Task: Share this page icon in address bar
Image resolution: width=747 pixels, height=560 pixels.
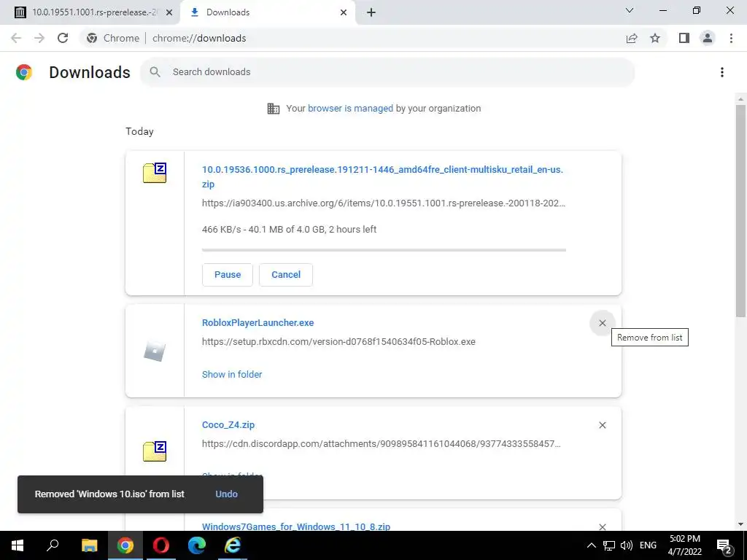Action: tap(632, 38)
